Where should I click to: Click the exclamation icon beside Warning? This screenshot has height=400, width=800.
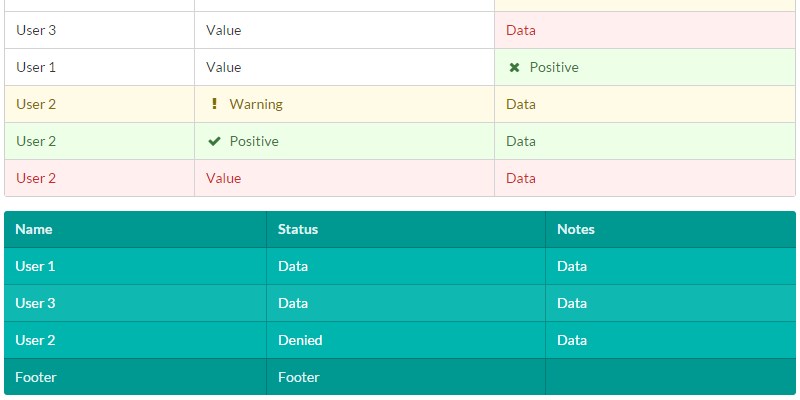tap(214, 104)
